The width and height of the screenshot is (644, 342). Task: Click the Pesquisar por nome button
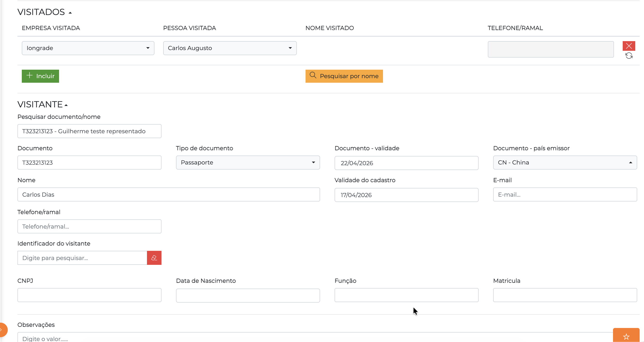coord(344,76)
